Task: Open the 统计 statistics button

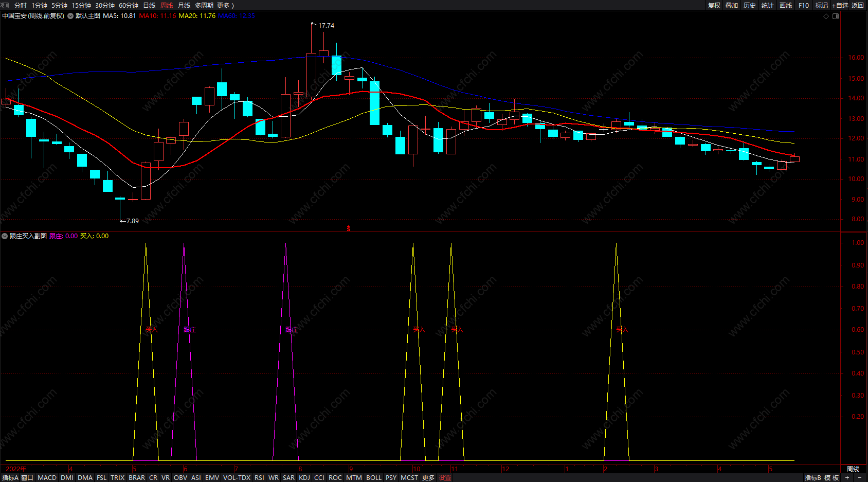Action: click(768, 5)
